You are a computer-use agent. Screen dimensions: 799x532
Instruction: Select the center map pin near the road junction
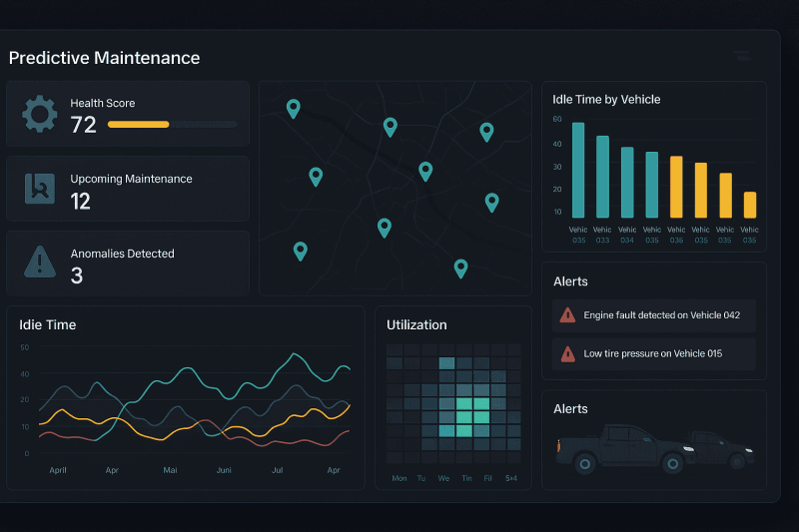pyautogui.click(x=425, y=172)
